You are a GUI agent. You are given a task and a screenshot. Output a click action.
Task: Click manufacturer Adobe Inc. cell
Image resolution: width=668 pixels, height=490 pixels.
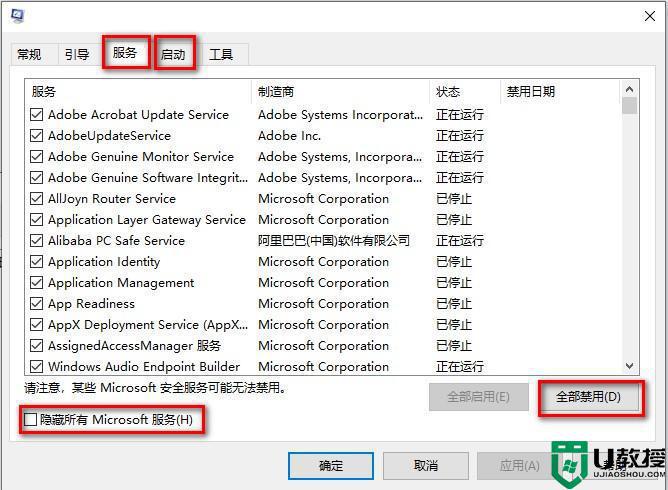289,135
